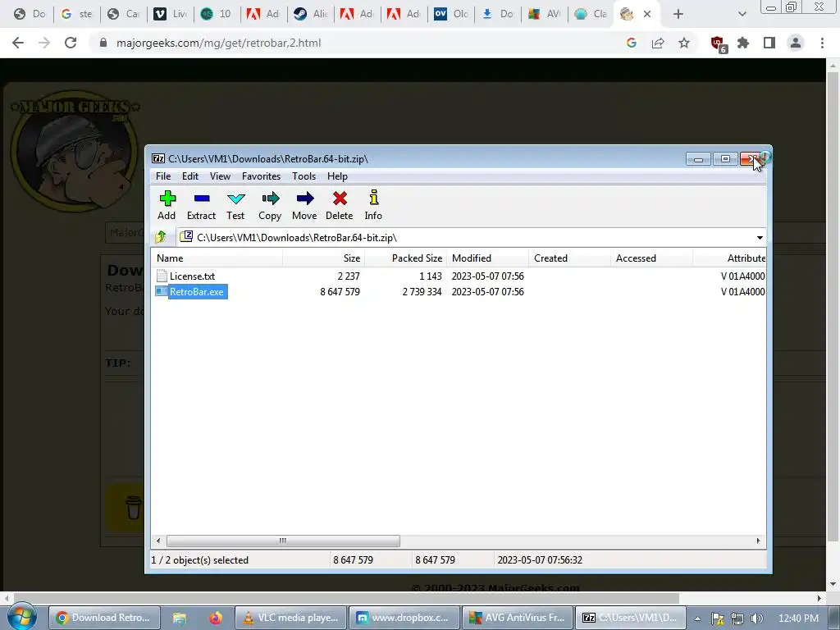Open the Info tool in 7-Zip
Viewport: 840px width, 630px height.
(373, 205)
